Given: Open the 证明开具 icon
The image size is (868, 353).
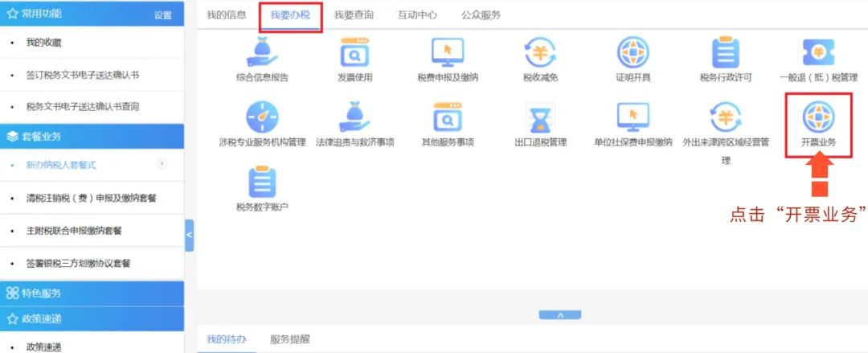Looking at the screenshot, I should click(633, 52).
